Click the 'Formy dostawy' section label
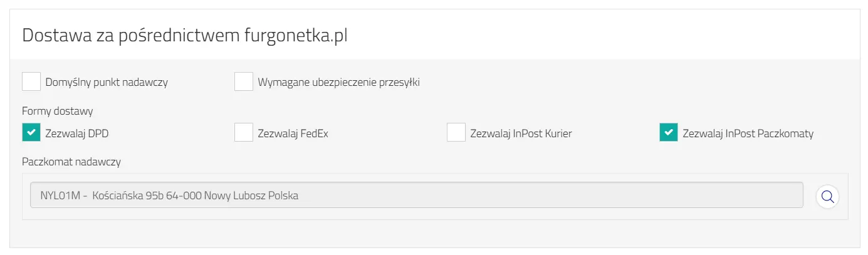The image size is (868, 255). point(58,112)
